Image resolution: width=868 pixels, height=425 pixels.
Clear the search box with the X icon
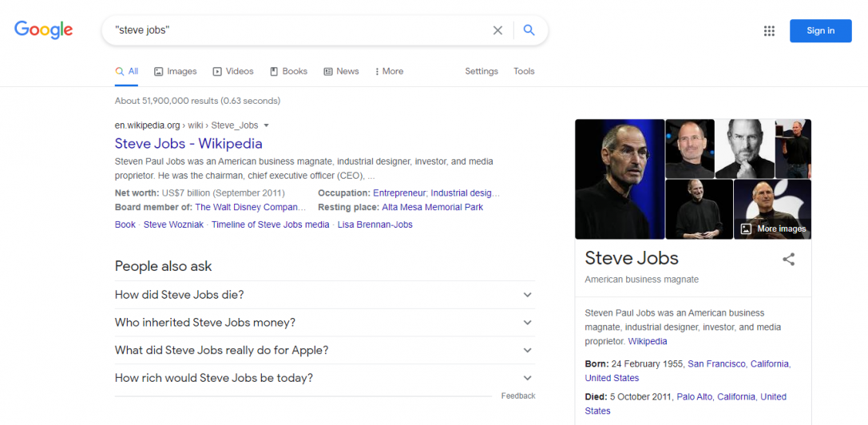point(497,30)
